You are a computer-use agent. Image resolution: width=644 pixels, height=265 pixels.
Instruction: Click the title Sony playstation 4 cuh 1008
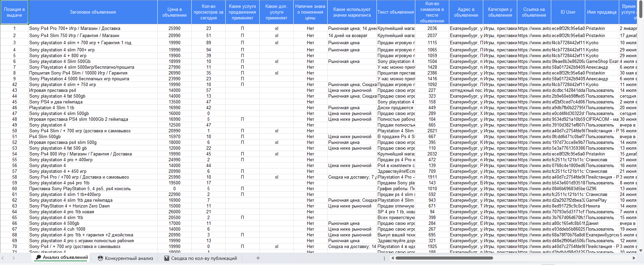[57, 229]
